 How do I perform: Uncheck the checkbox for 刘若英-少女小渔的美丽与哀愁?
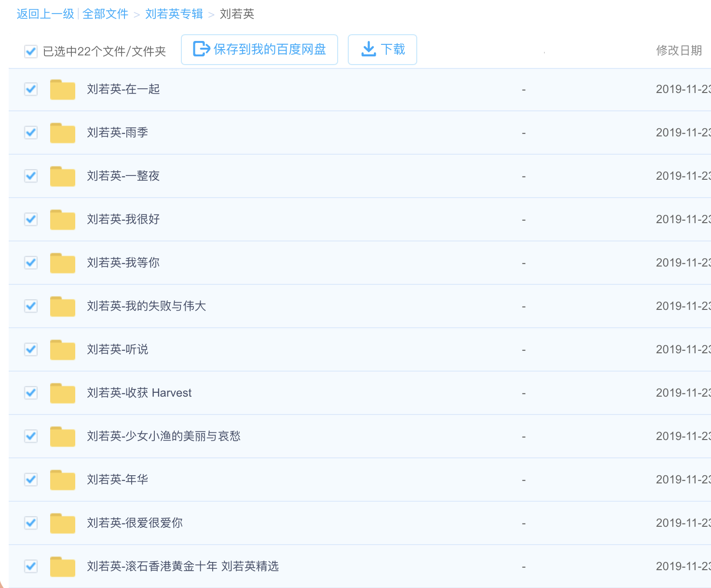tap(31, 436)
